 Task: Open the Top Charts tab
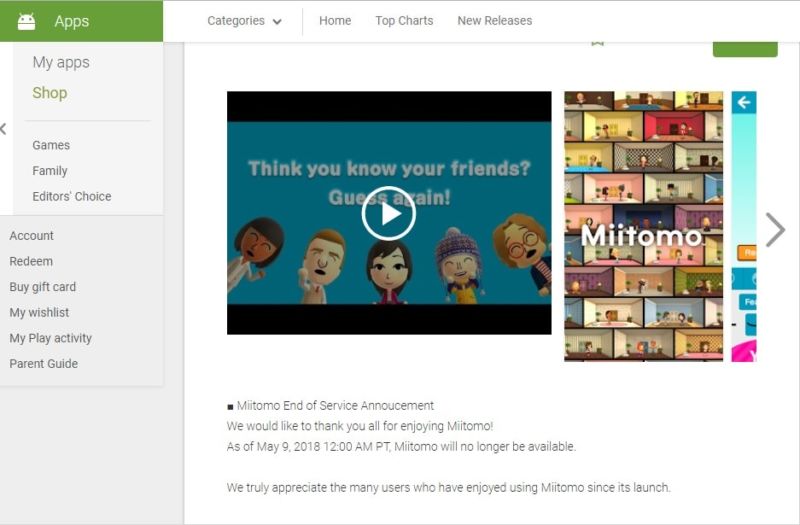404,21
